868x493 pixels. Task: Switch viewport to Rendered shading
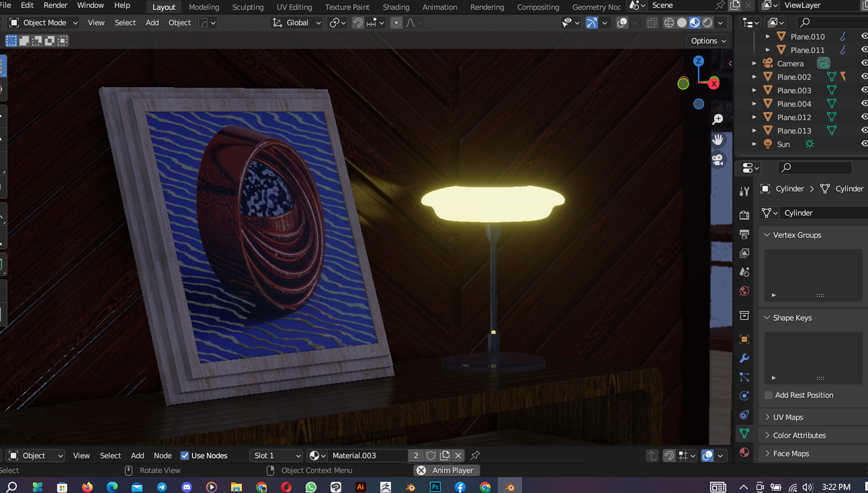708,23
